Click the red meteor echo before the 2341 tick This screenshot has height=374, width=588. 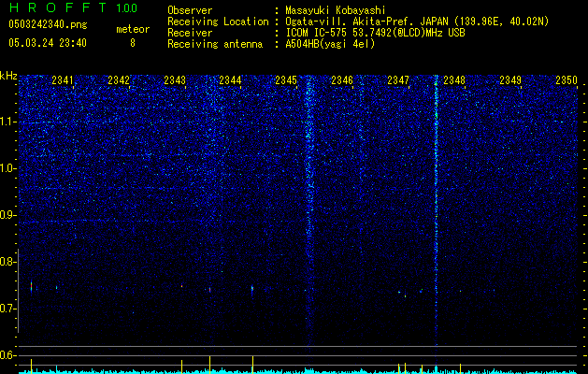point(31,287)
